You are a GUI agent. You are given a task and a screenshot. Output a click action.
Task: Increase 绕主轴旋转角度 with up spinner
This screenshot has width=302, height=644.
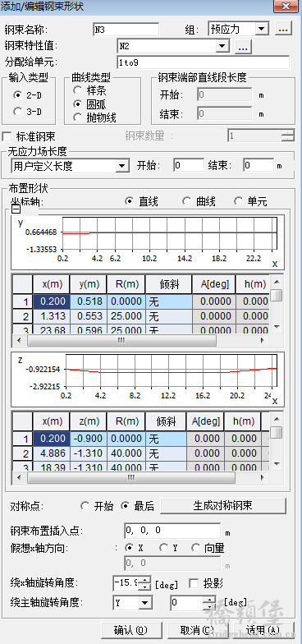[x=209, y=600]
